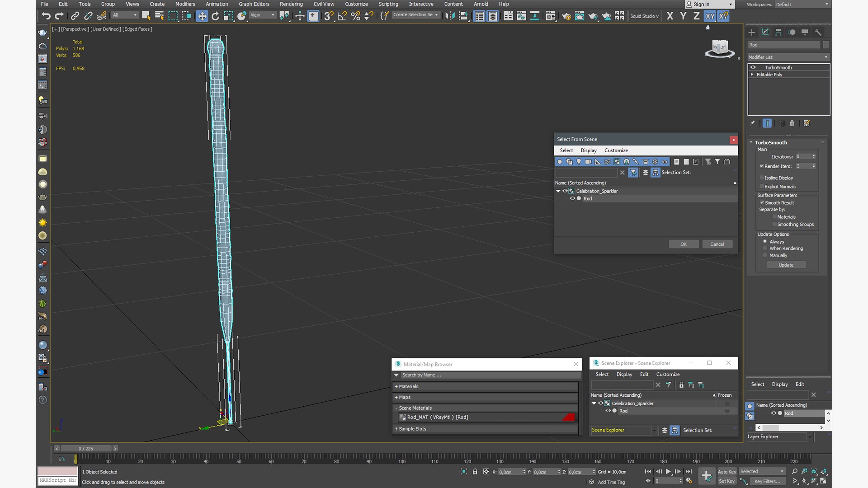Toggle Percent Snap in toolbar

(356, 16)
